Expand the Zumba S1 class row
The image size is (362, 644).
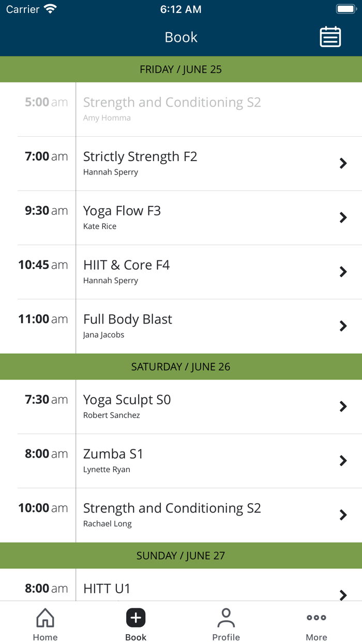point(181,460)
